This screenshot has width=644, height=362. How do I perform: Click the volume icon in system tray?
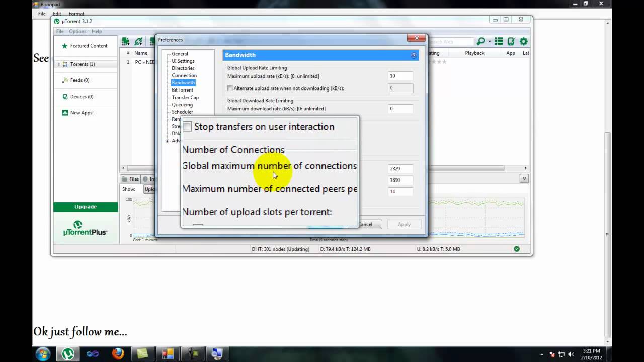click(x=571, y=354)
